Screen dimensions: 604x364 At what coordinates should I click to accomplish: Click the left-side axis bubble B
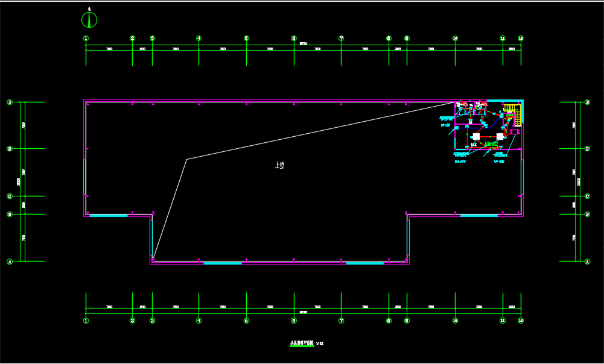pyautogui.click(x=10, y=215)
